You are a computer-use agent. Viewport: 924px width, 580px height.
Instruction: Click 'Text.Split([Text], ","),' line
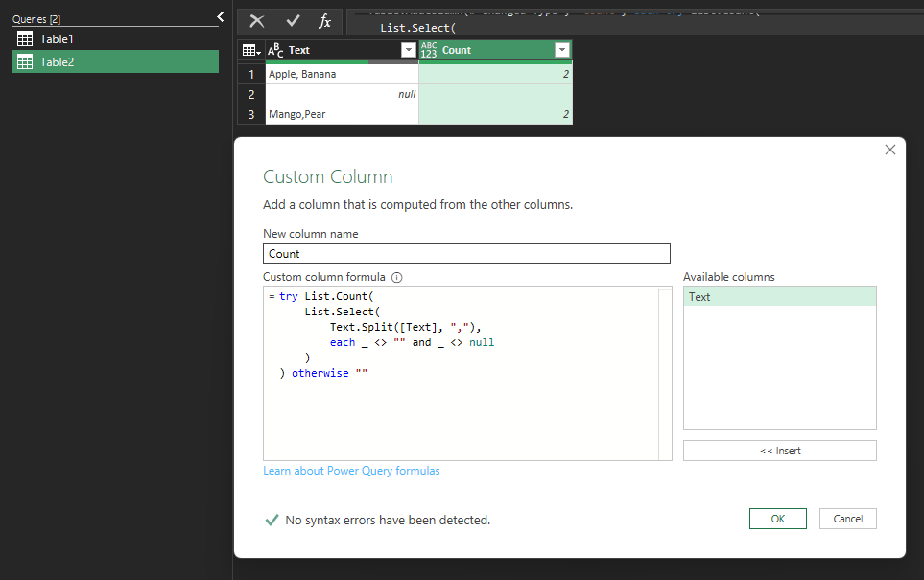(x=406, y=327)
